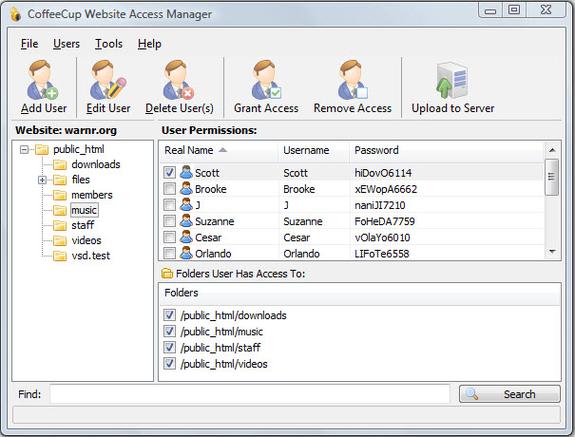Open Edit User from the toolbar
The width and height of the screenshot is (575, 437).
108,80
